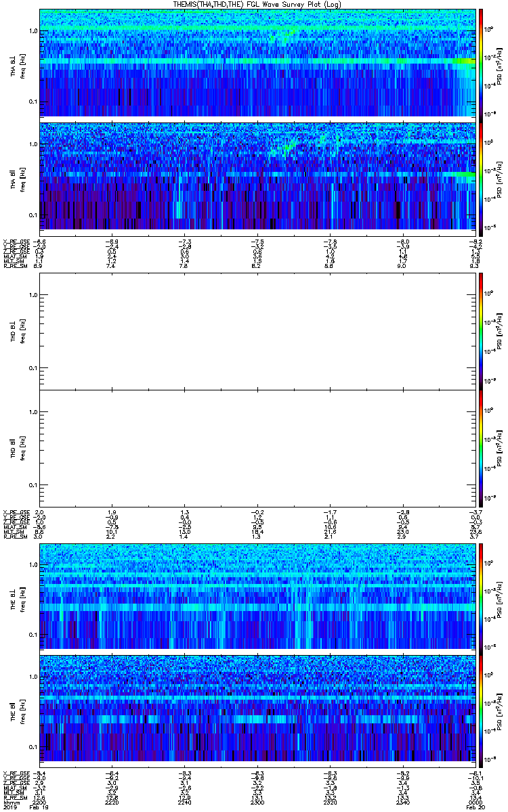508x812 pixels.
Task: Click the color bar beside THD B-perpendicular panel
Action: [481, 331]
